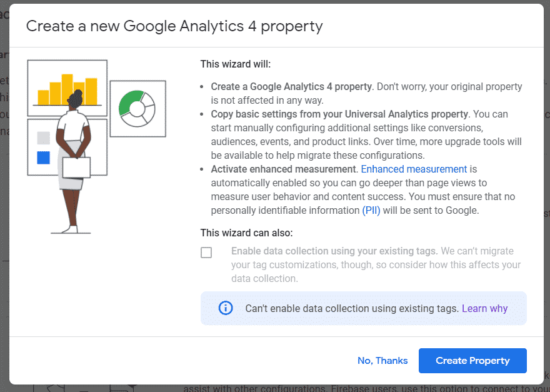Click the blue info circle icon
The height and width of the screenshot is (392, 550).
225,308
